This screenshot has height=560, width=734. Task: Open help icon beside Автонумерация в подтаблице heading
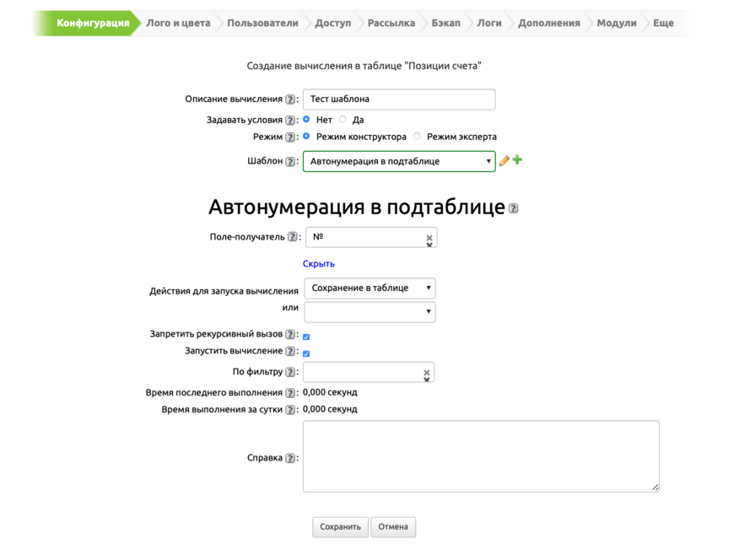coord(513,208)
